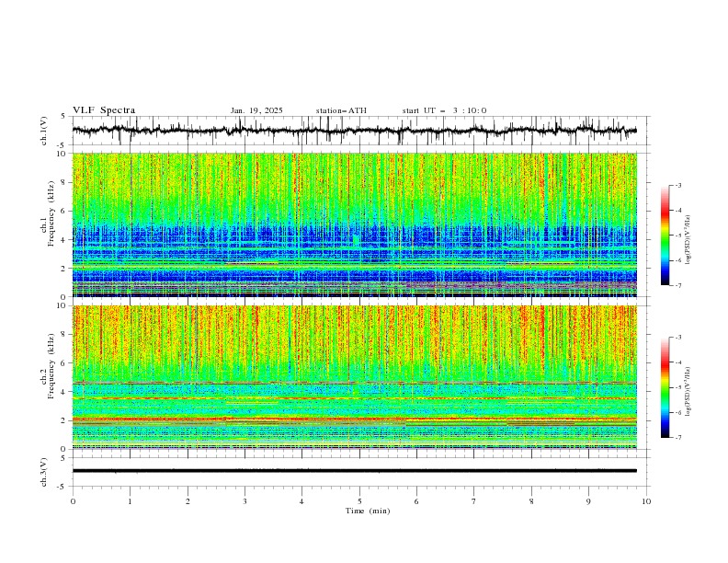Click inside the ch.2 spectrogram panel
728x563 pixels.
(354, 377)
